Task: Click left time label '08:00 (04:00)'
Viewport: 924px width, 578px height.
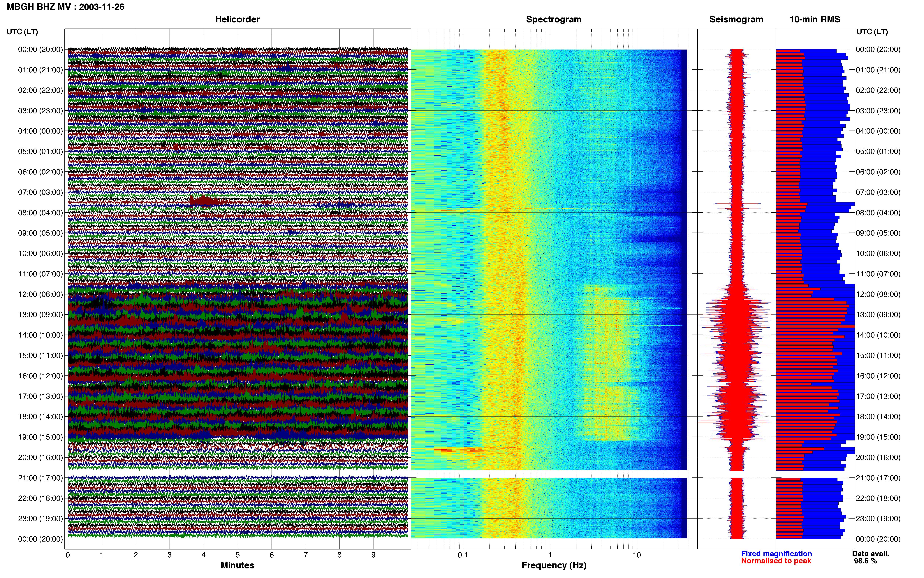Action: [41, 212]
